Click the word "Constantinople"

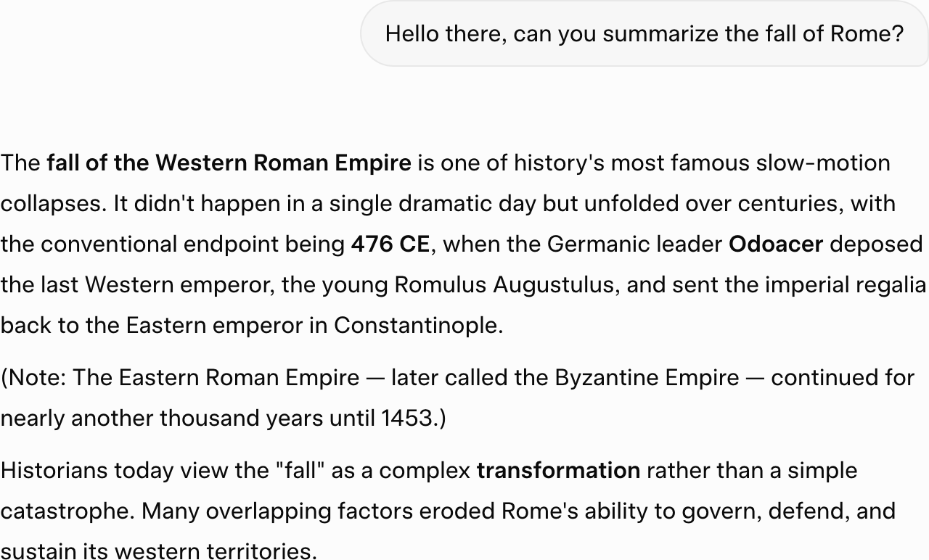click(417, 326)
